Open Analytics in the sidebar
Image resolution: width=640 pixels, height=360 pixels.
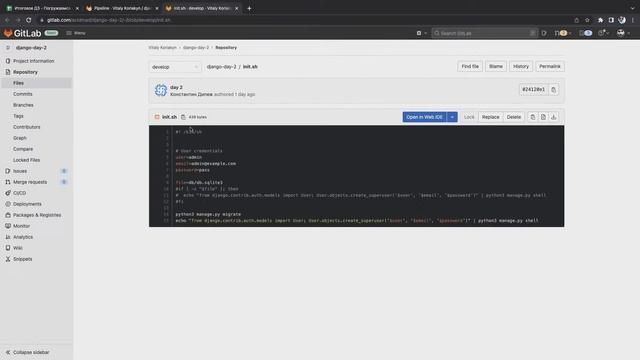(x=23, y=237)
